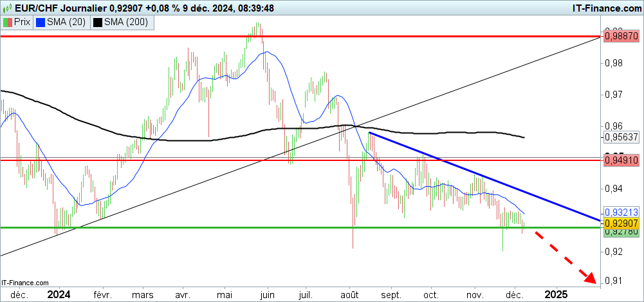Click the green/red Prix legend swatch
The image size is (644, 302).
tap(7, 23)
